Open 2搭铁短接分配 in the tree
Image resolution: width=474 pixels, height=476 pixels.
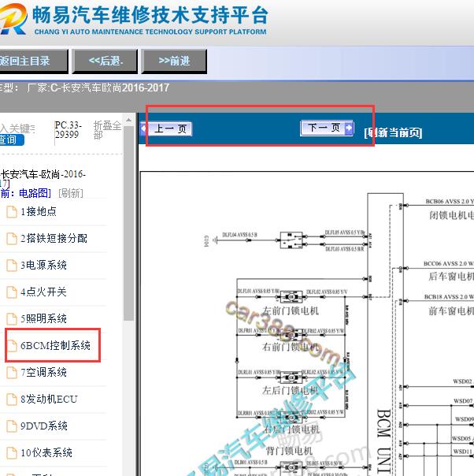(x=54, y=238)
